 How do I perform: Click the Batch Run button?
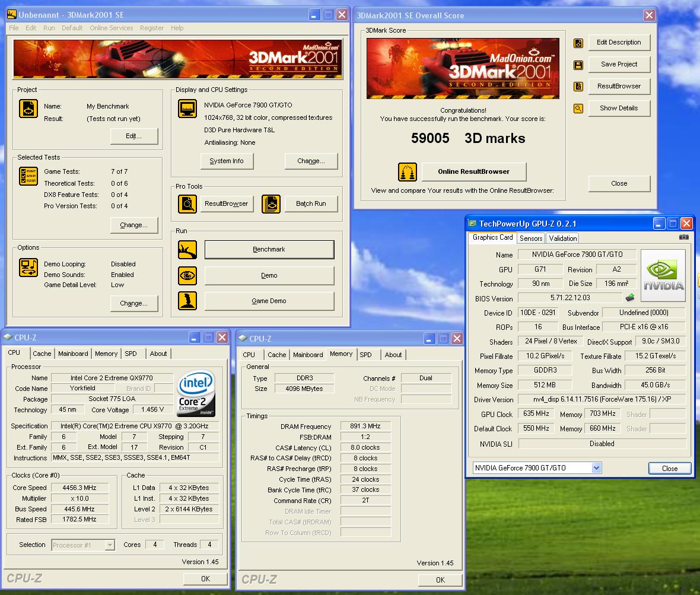click(x=311, y=204)
